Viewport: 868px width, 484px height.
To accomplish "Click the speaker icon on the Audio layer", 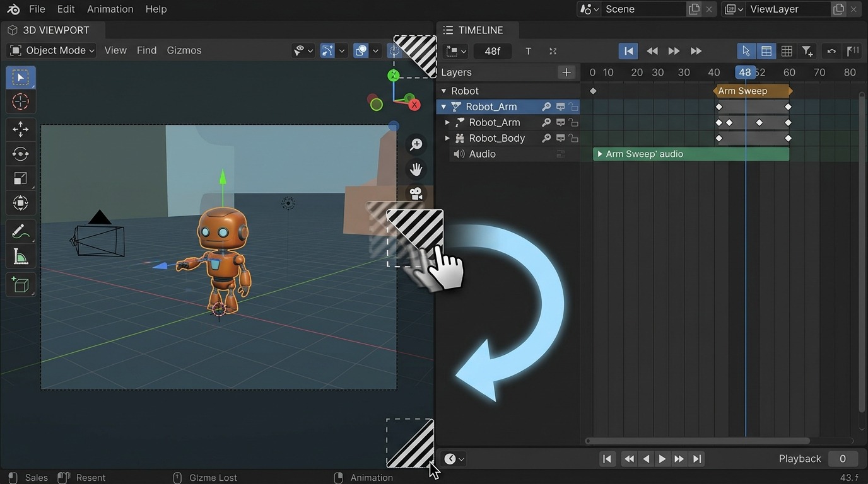I will click(459, 154).
